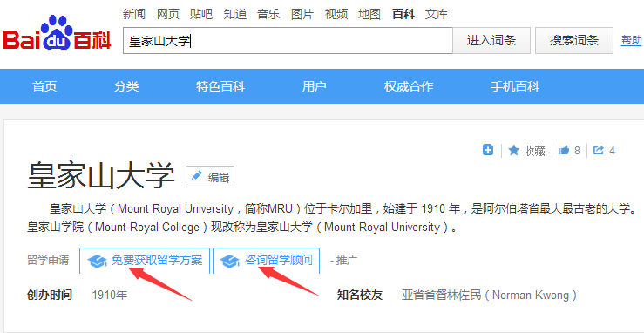Click 咨询留学顾问 button
Viewport: 644px width, 333px height.
(266, 261)
